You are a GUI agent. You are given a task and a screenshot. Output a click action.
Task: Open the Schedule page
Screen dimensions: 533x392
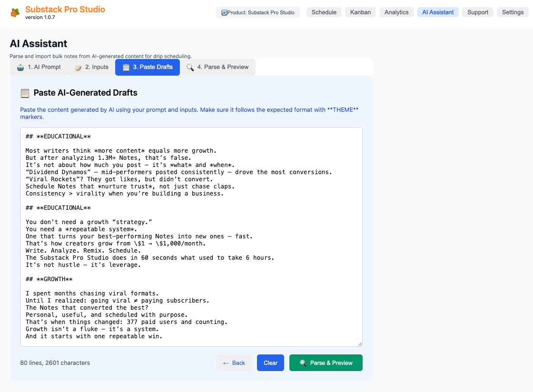point(324,12)
